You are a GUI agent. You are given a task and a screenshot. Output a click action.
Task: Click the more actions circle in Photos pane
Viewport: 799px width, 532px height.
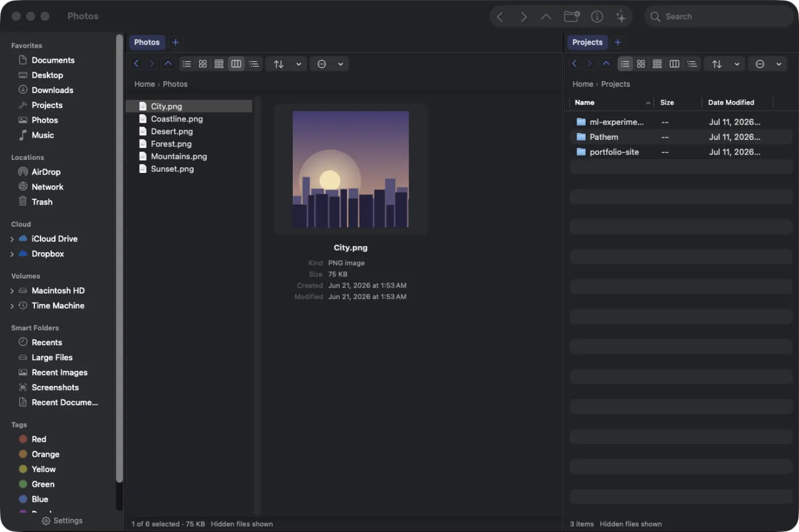point(322,64)
